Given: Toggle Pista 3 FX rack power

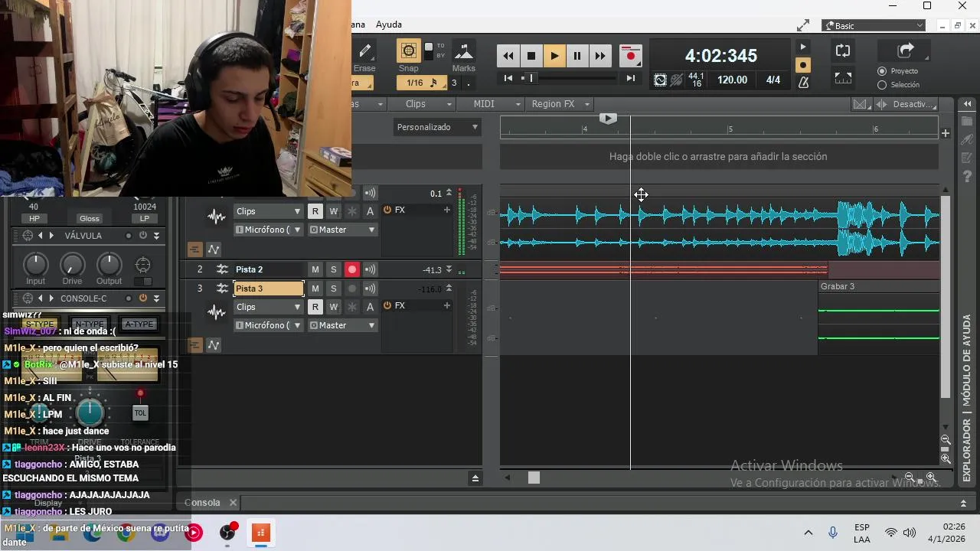Looking at the screenshot, I should (x=387, y=305).
